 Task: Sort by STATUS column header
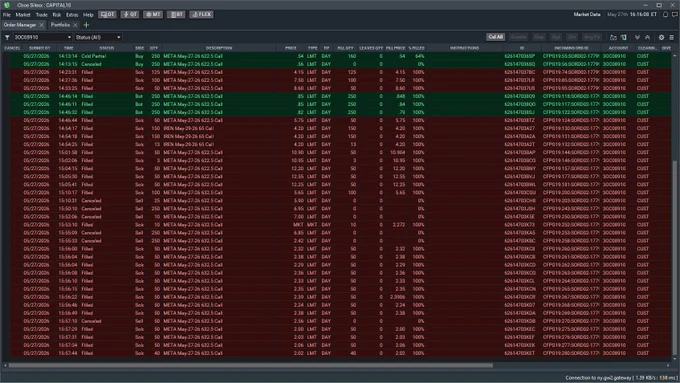107,48
